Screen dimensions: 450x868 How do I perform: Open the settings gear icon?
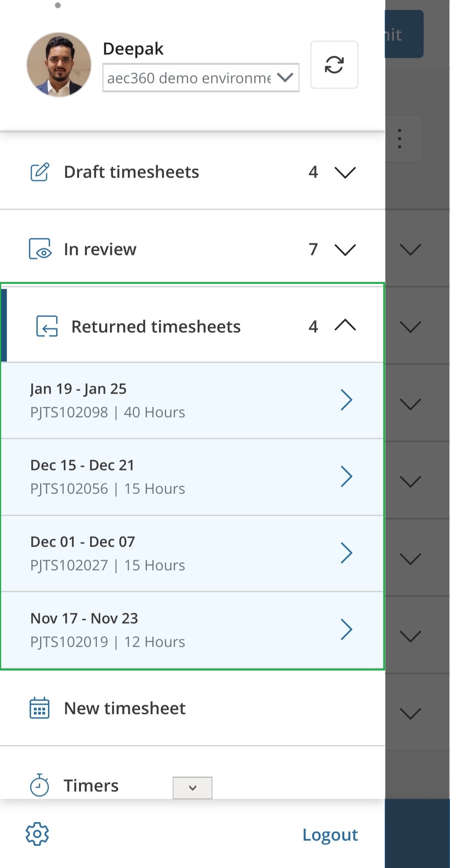pos(37,834)
